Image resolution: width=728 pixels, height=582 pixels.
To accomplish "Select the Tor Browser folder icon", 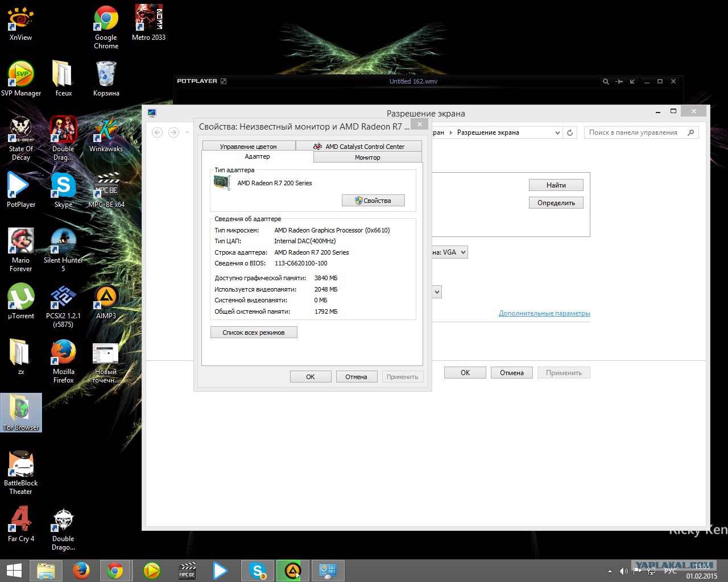I will (21, 413).
